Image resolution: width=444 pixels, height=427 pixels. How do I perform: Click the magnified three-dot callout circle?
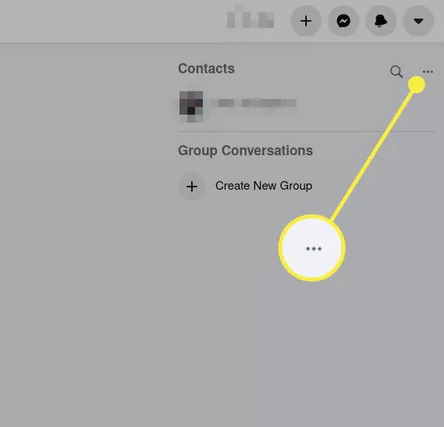pos(312,248)
